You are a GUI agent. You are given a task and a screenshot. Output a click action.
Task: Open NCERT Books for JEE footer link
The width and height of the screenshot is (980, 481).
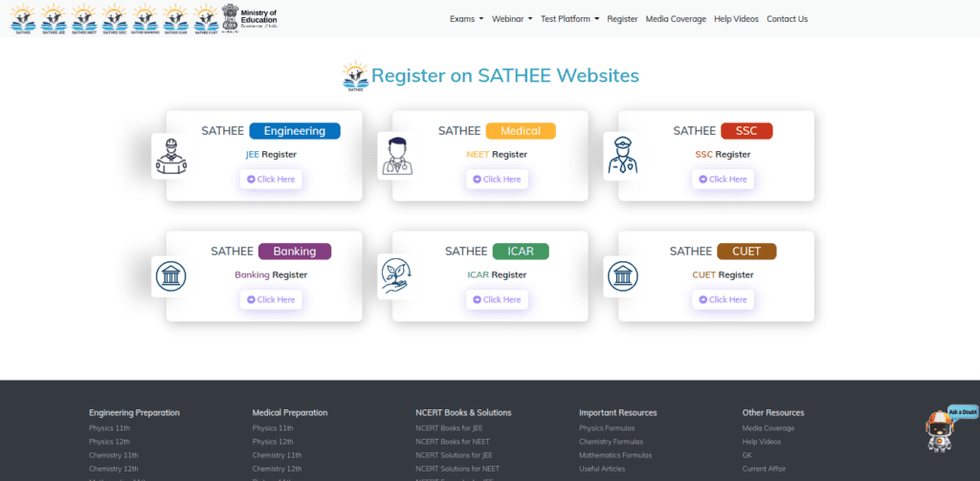pyautogui.click(x=449, y=427)
